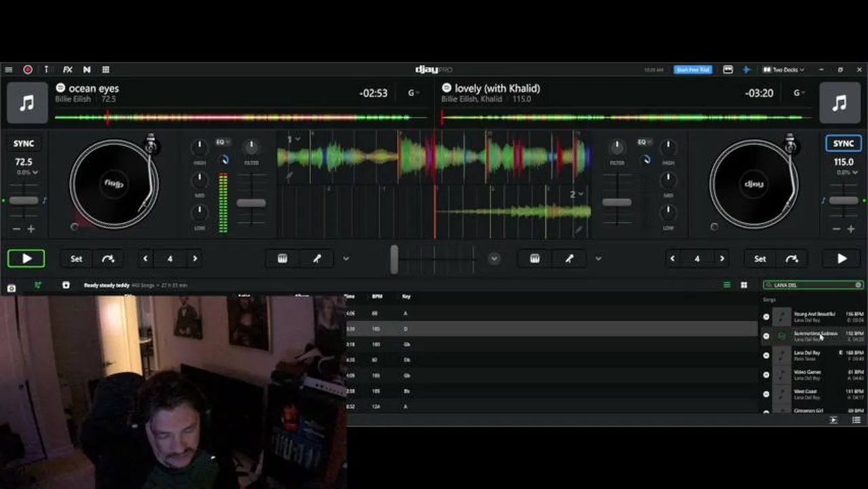Image resolution: width=868 pixels, height=489 pixels.
Task: Set cue point on left deck
Action: coord(76,259)
